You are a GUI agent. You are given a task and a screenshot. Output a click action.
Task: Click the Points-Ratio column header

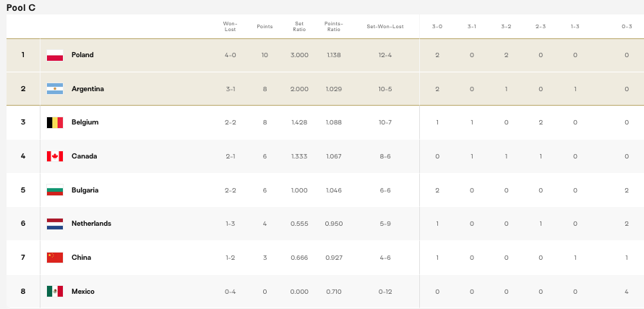coord(333,26)
